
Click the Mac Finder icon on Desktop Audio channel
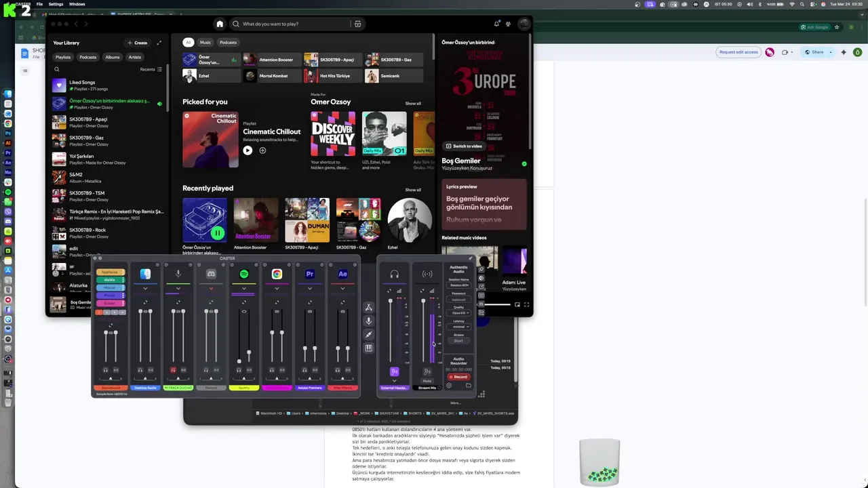pyautogui.click(x=145, y=274)
